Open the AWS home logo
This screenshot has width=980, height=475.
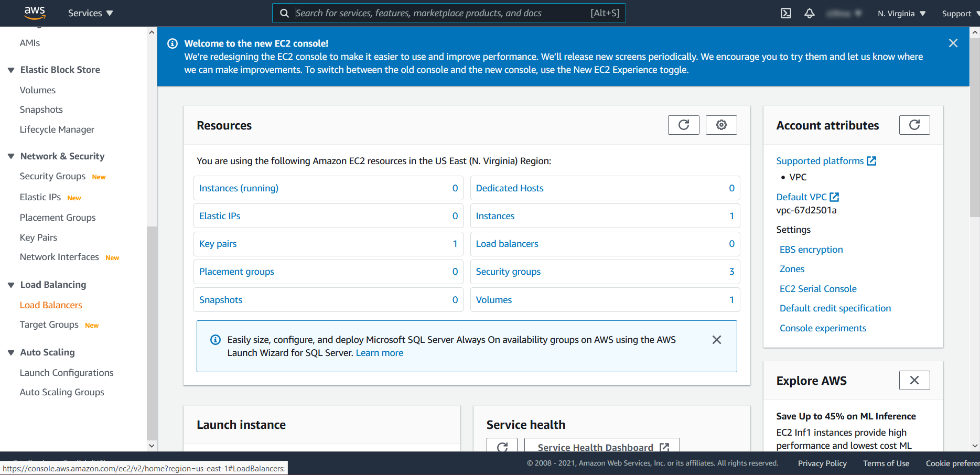35,13
